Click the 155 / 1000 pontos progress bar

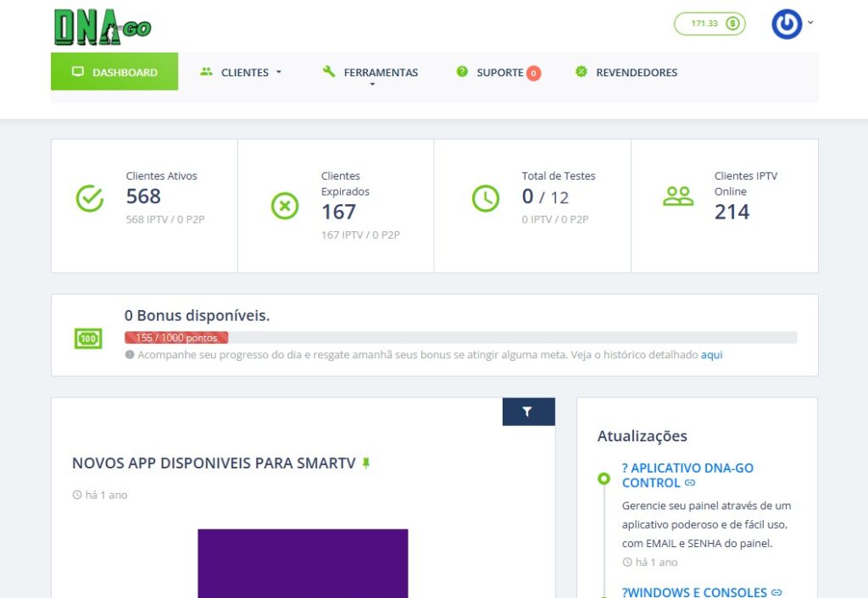coord(460,337)
